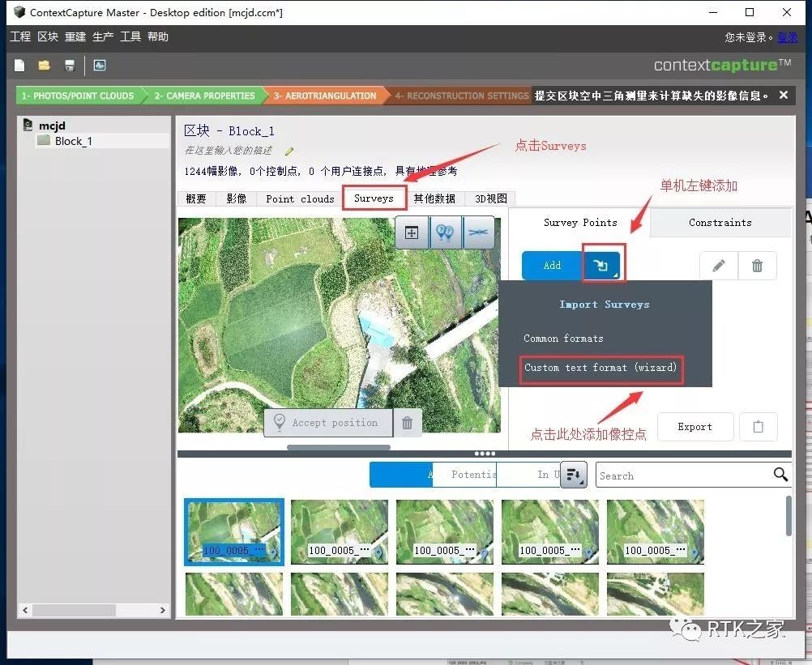
Task: Select Block_1 in the project tree
Action: tap(74, 141)
